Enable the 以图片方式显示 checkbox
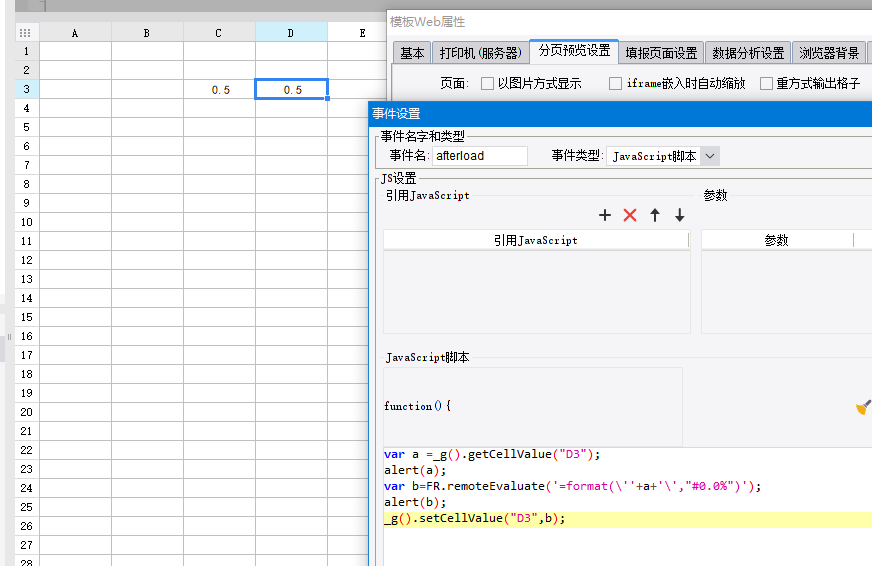Viewport: 872px width, 566px height. [x=488, y=84]
